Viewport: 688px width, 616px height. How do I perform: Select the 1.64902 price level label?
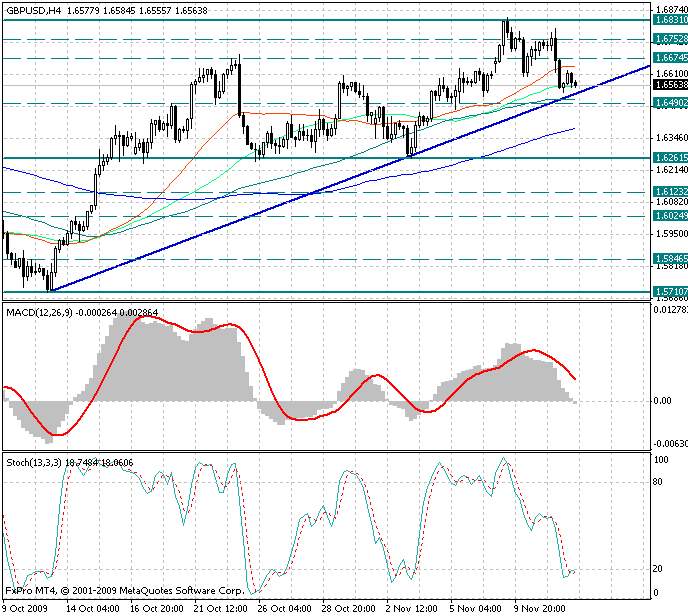point(670,103)
